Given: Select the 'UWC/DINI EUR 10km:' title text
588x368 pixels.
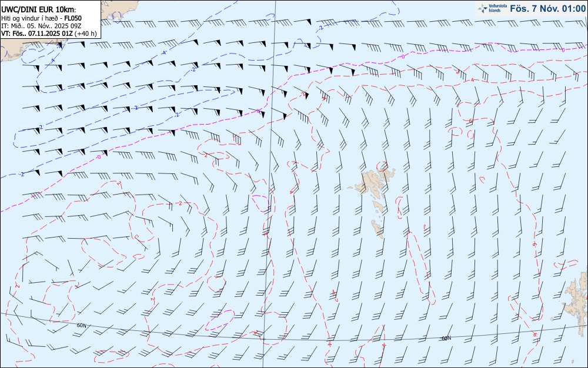Looking at the screenshot, I should [39, 10].
